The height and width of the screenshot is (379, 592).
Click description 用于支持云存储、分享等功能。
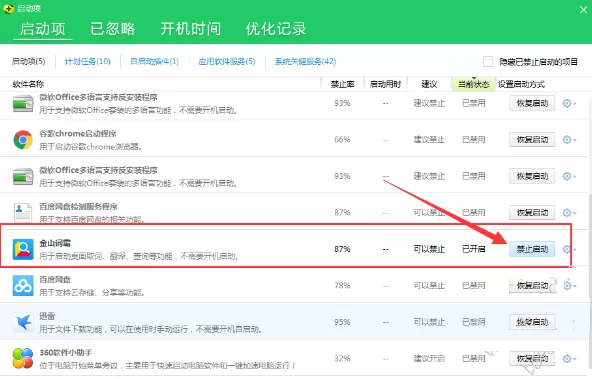click(x=92, y=293)
